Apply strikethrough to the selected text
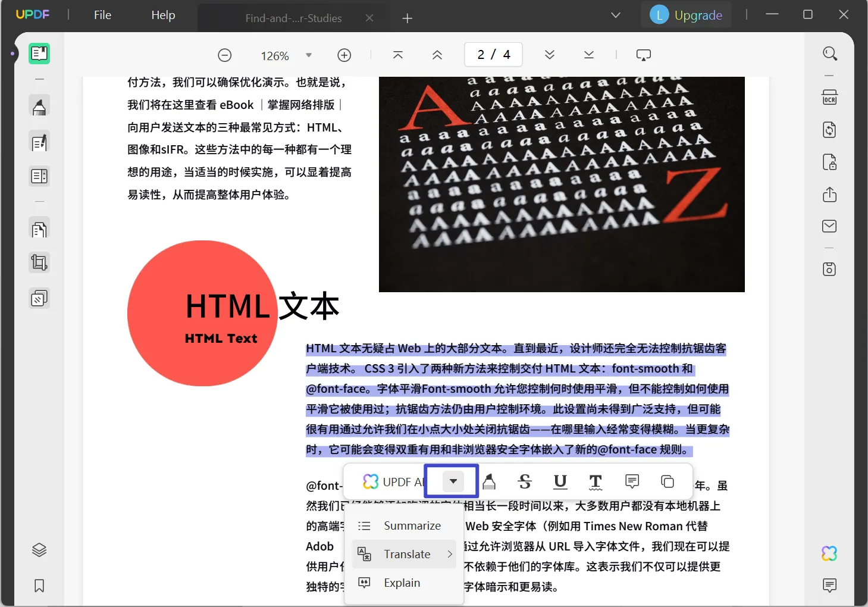 tap(525, 481)
